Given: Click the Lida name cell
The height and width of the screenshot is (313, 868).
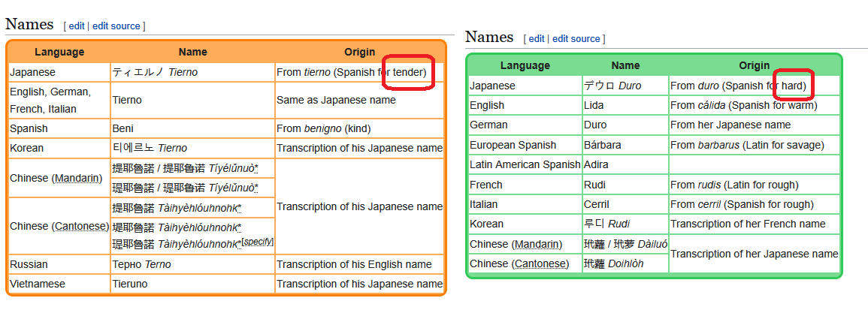Looking at the screenshot, I should tap(625, 105).
